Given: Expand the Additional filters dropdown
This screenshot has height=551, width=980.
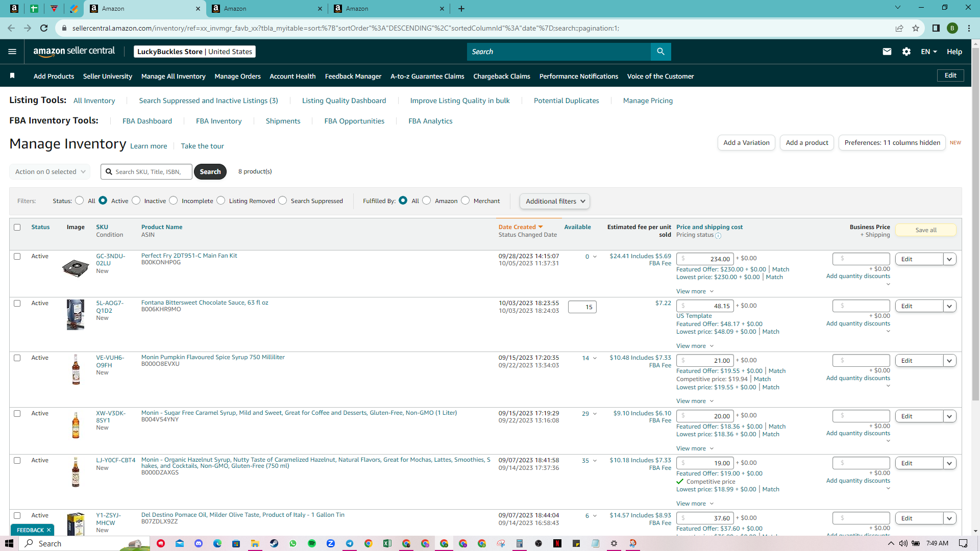Looking at the screenshot, I should tap(555, 201).
